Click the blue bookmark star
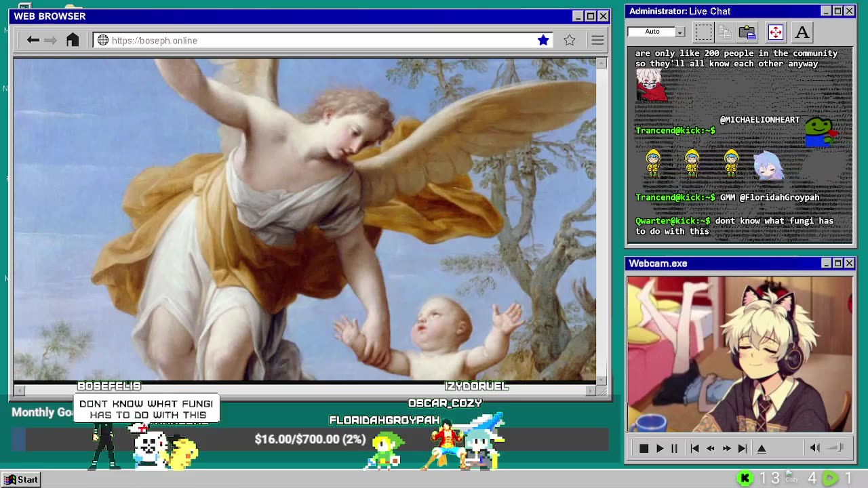868x488 pixels. click(543, 40)
